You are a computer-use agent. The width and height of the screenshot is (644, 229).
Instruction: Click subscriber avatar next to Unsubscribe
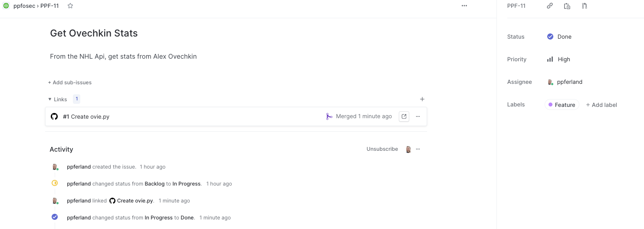coord(408,149)
